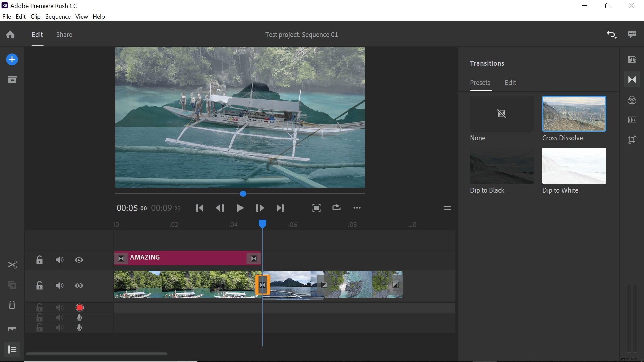Open the Transform crop panel icon
The image size is (644, 362).
click(632, 140)
